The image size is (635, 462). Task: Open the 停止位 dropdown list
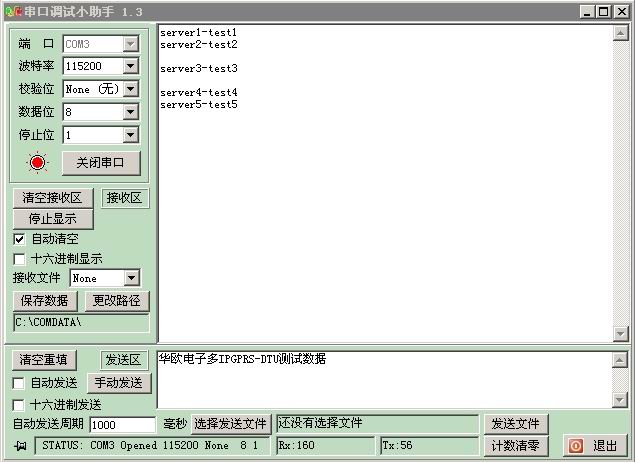[130, 135]
